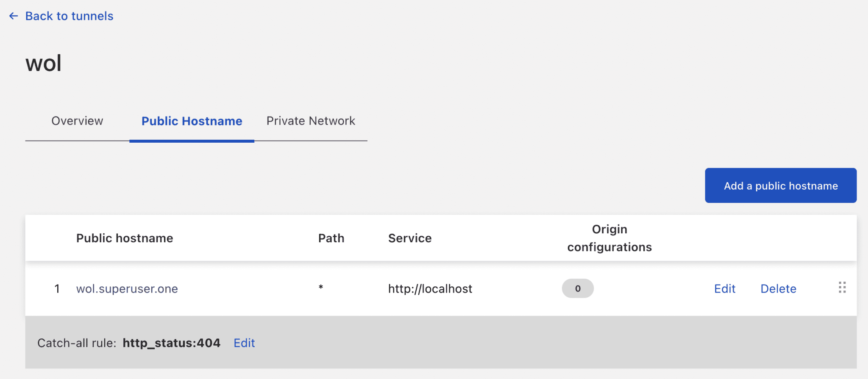Click the Service column header
The height and width of the screenshot is (379, 868).
[409, 238]
